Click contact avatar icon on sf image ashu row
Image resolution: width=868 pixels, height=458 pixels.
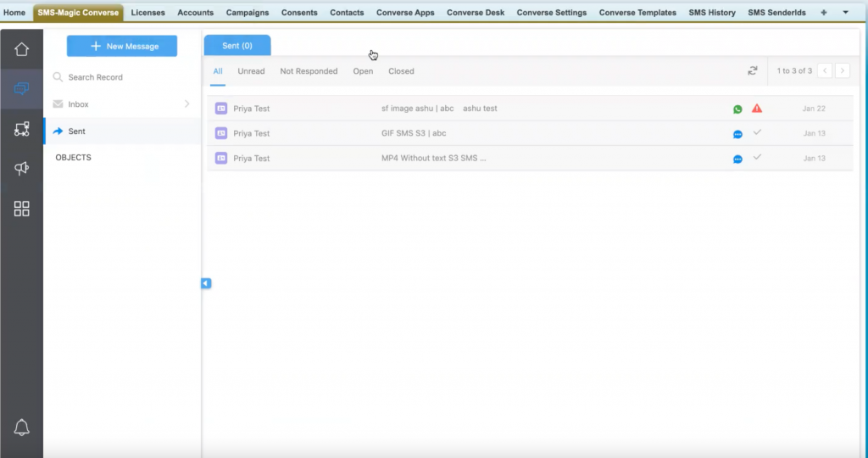(x=221, y=109)
